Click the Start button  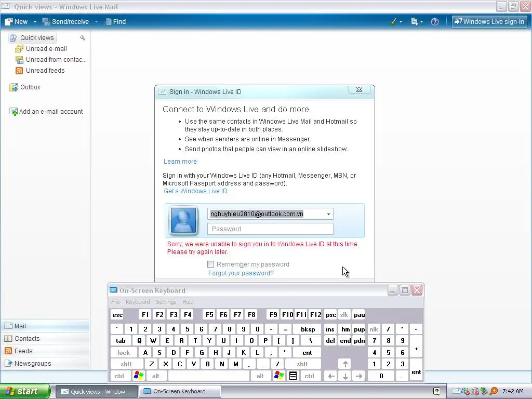click(25, 391)
